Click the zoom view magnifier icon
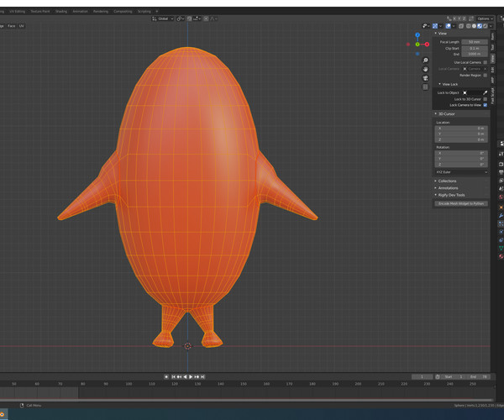The image size is (504, 420). (x=426, y=60)
